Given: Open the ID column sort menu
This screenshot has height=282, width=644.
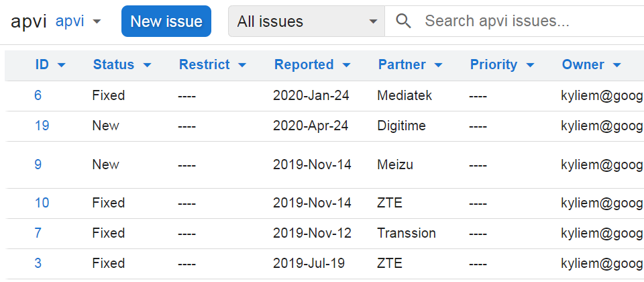Looking at the screenshot, I should point(50,65).
